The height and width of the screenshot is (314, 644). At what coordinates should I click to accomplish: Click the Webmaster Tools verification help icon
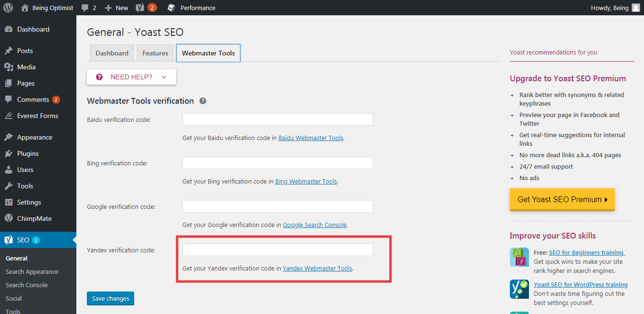202,100
